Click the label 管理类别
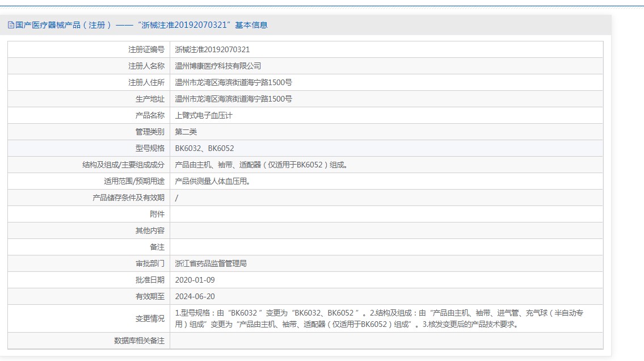 [x=150, y=132]
